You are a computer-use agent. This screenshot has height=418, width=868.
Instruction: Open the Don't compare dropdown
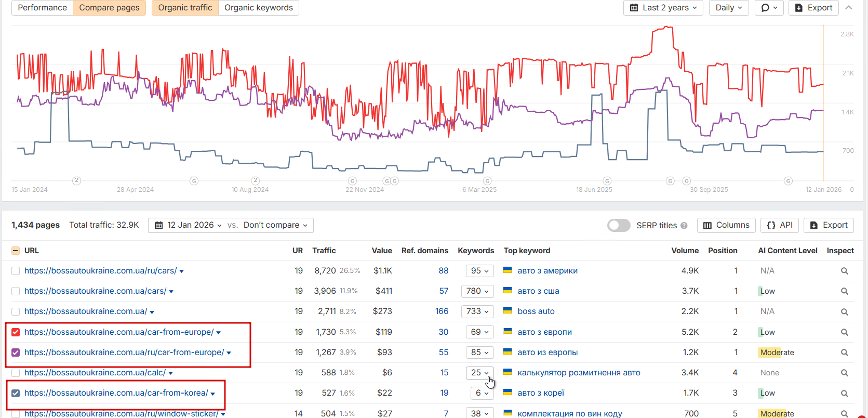coord(275,225)
